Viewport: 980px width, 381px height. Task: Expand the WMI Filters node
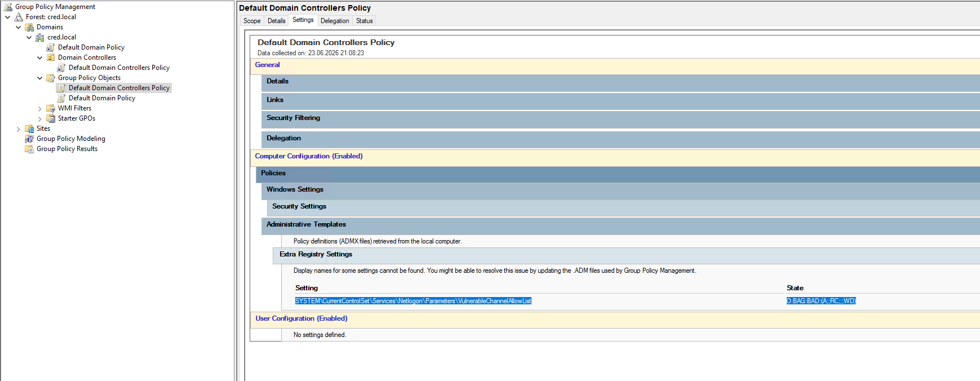tap(40, 109)
